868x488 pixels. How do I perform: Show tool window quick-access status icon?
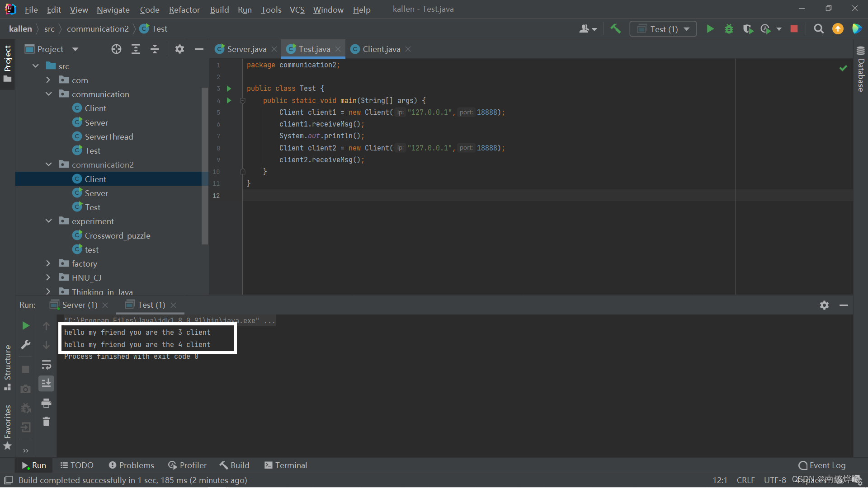[x=8, y=480]
